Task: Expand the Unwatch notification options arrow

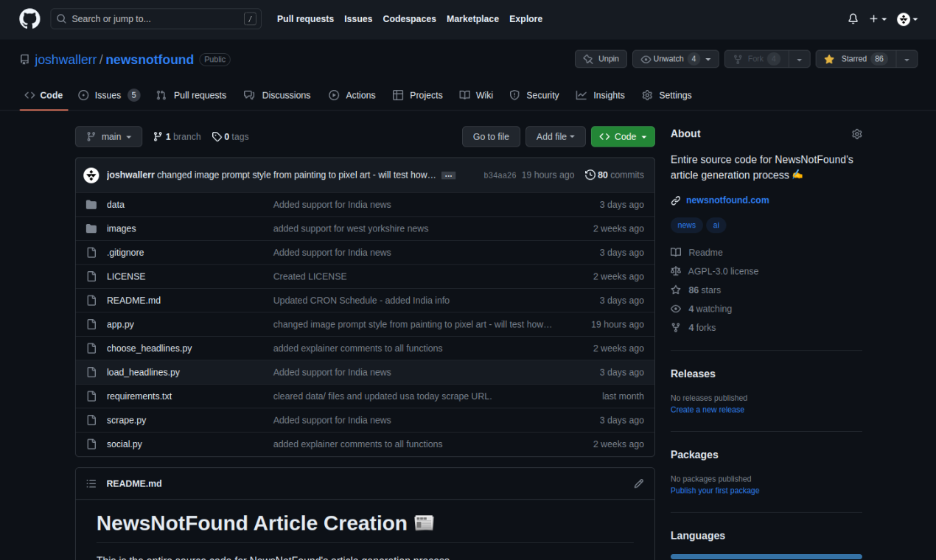Action: pos(709,59)
